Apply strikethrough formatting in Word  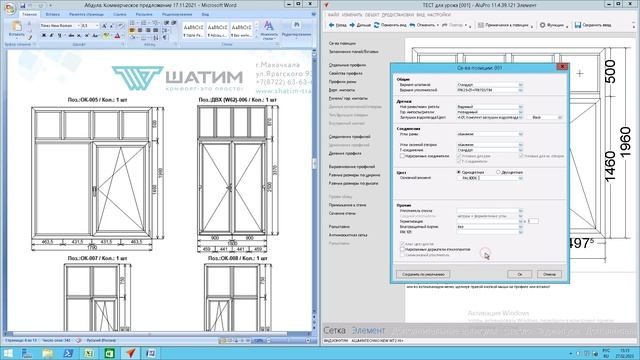click(71, 36)
